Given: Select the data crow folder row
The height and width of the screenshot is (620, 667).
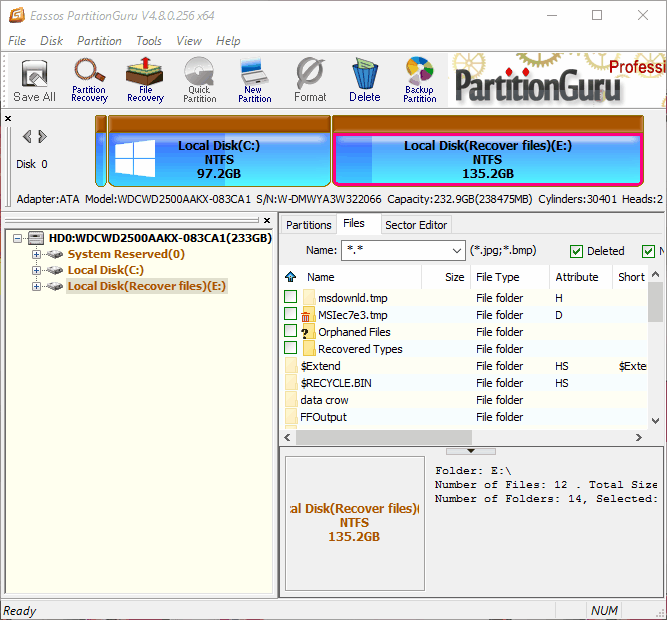Looking at the screenshot, I should pyautogui.click(x=466, y=400).
